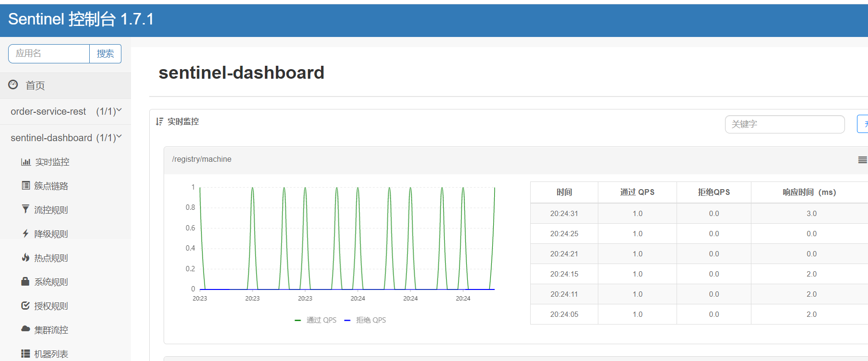The height and width of the screenshot is (361, 868).
Task: Click the check-square icon for 授权规则
Action: 25,305
